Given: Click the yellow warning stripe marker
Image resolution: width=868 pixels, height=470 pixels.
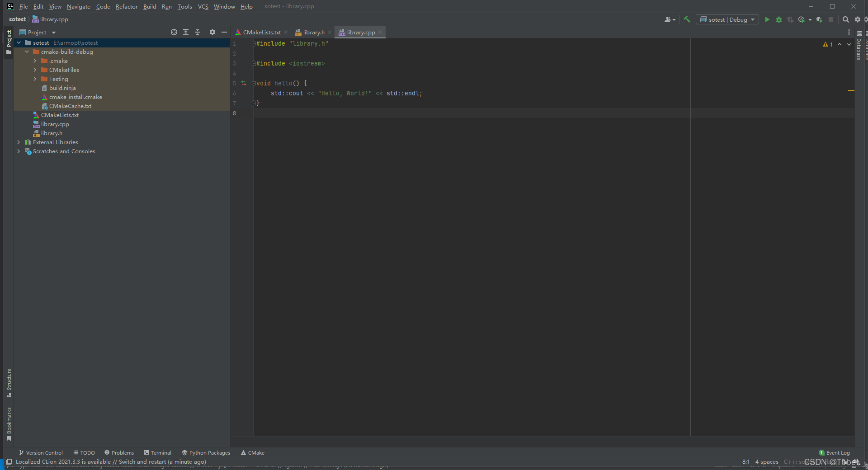Looking at the screenshot, I should pos(851,90).
